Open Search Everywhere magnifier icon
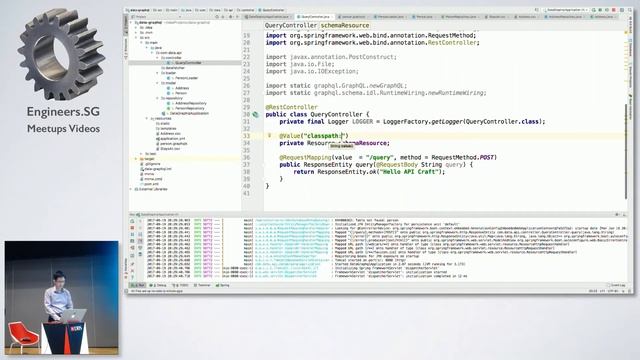 pyautogui.click(x=630, y=10)
